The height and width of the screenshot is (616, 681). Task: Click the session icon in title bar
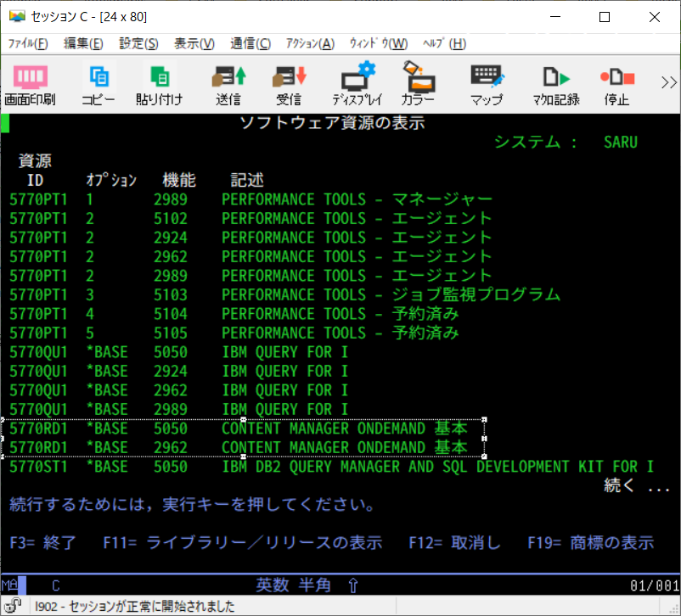coord(17,16)
